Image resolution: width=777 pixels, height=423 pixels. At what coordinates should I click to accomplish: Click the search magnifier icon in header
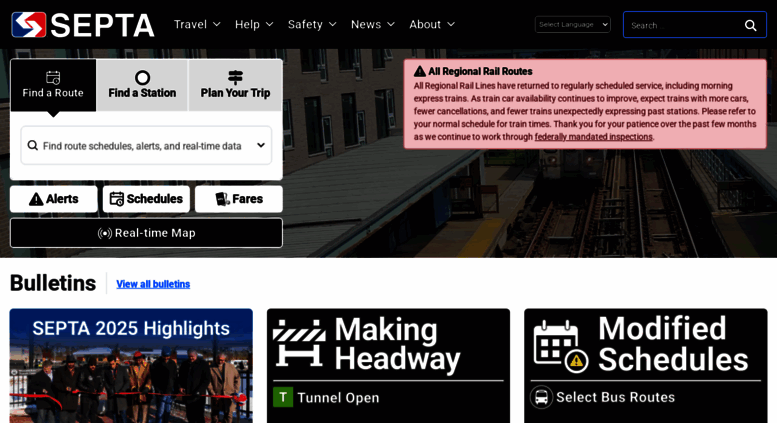(750, 25)
